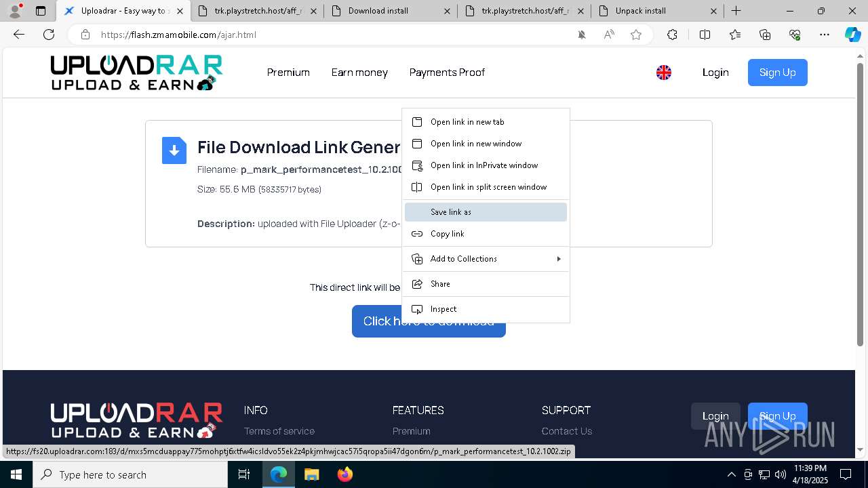The image size is (868, 488).
Task: Close the Unpack install tab
Action: (714, 11)
